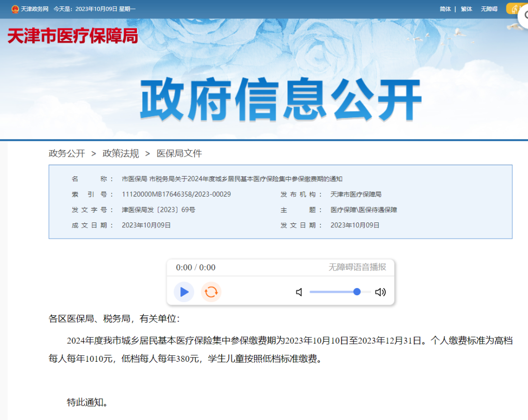Click the 天津市医疗保障局 site logo

pyautogui.click(x=72, y=36)
